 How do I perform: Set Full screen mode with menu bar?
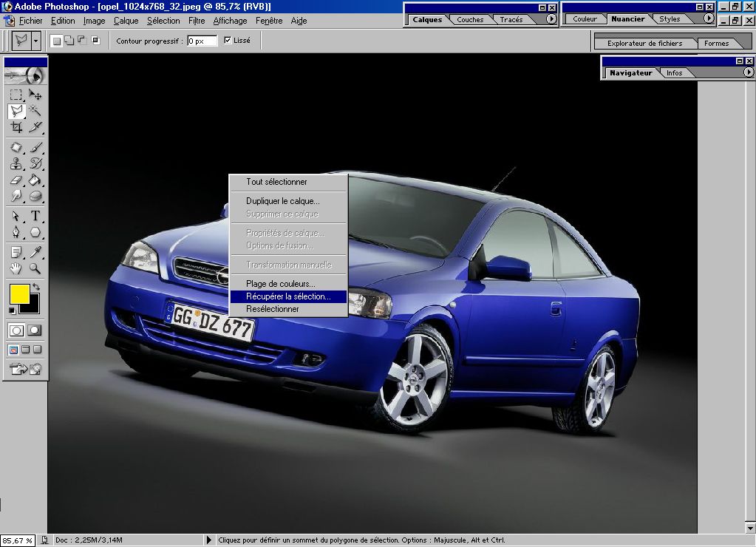[x=26, y=350]
